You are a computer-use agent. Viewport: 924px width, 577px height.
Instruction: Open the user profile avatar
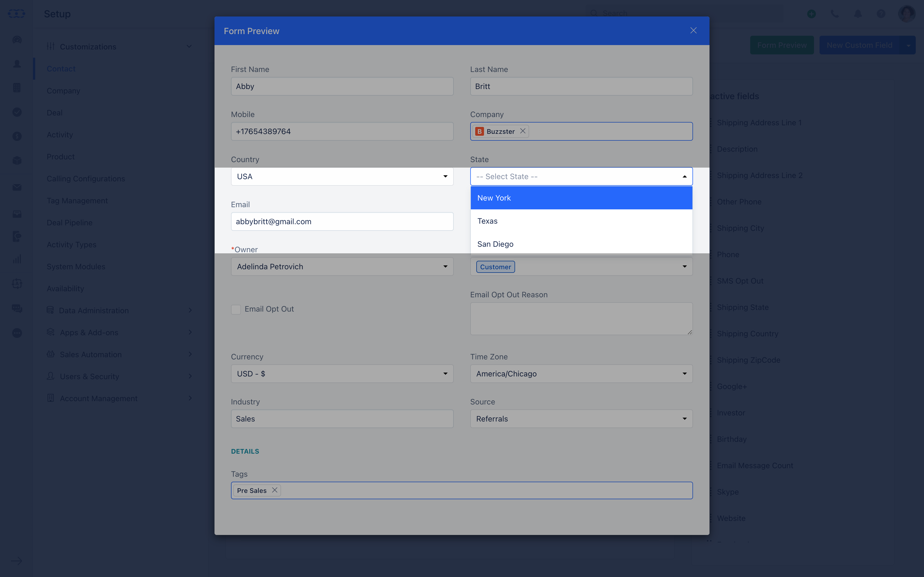[x=906, y=14]
